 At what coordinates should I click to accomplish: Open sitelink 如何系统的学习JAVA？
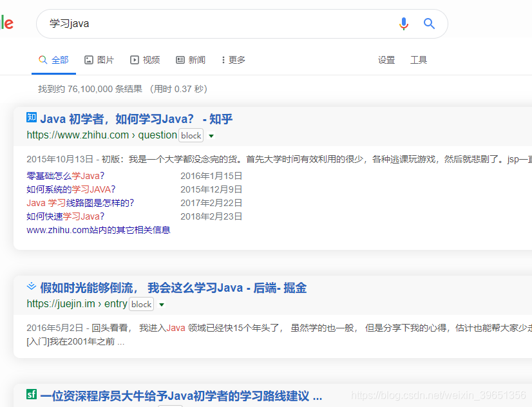click(71, 189)
